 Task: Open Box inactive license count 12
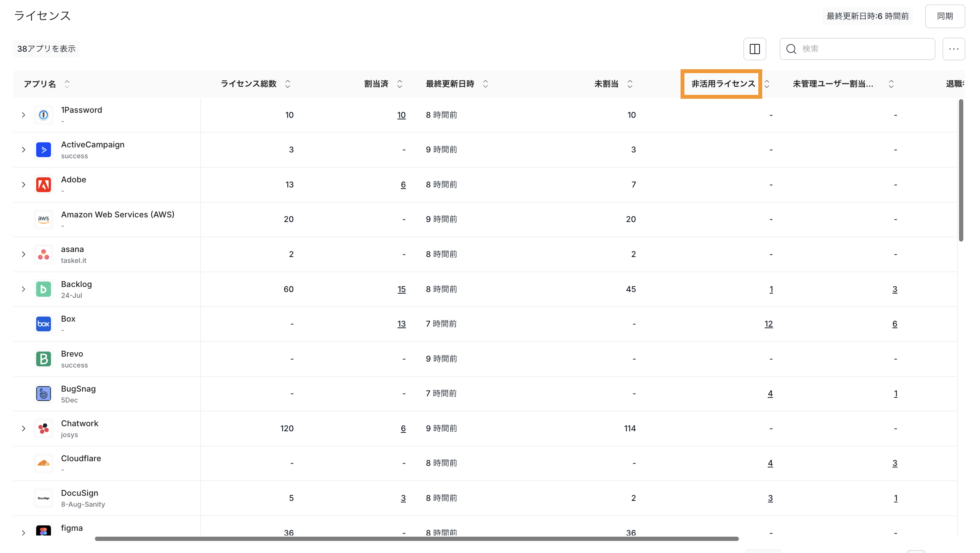pyautogui.click(x=768, y=324)
